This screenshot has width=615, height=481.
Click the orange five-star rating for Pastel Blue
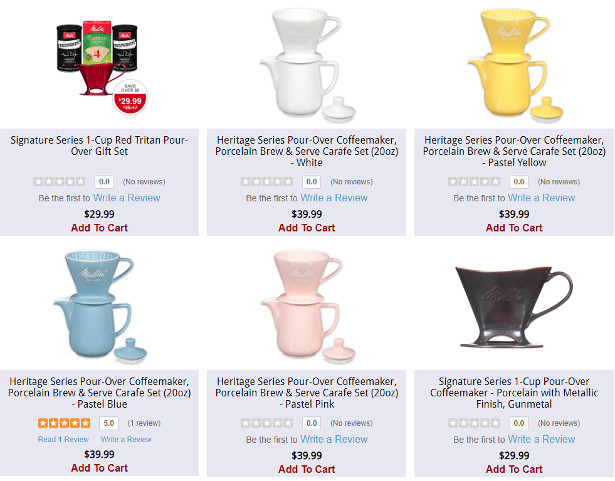point(64,423)
